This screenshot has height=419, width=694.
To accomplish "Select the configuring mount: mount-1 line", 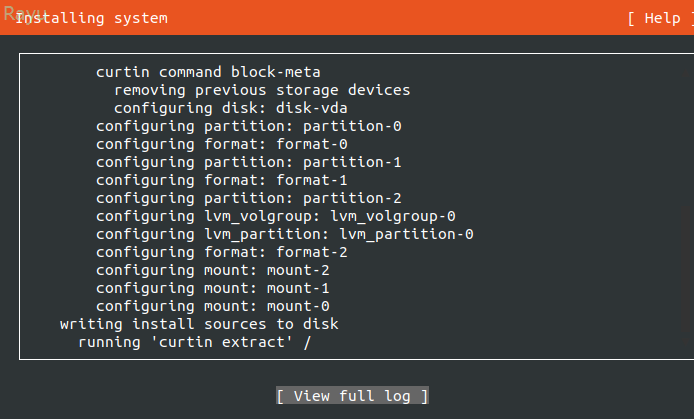I will (x=213, y=288).
